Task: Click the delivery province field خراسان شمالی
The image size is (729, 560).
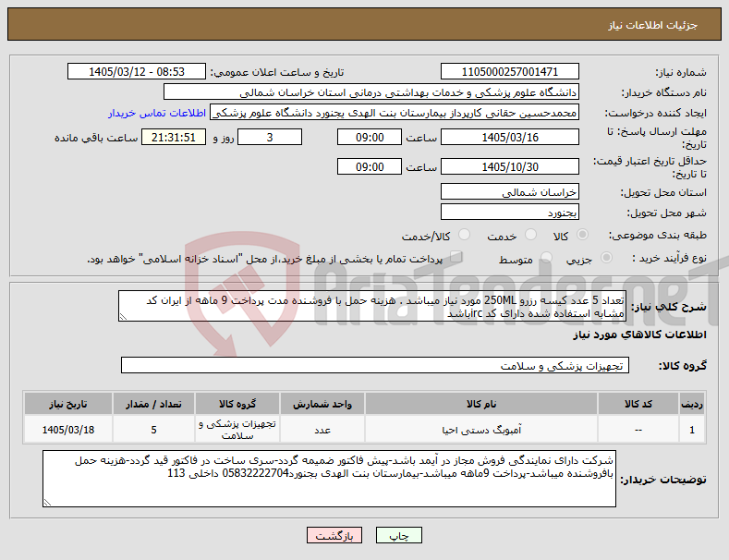Action: tap(509, 191)
